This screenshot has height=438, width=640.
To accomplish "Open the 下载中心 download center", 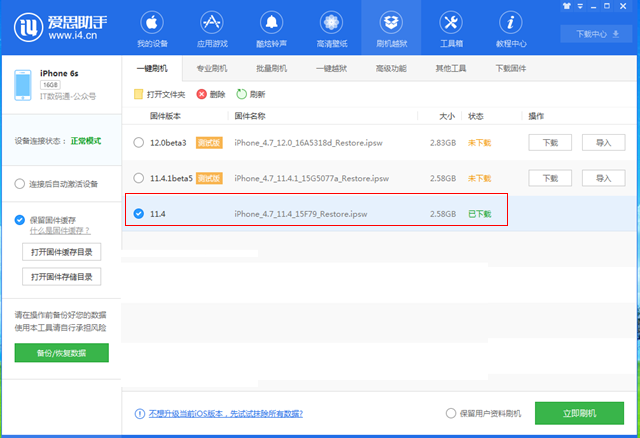I will [x=591, y=34].
